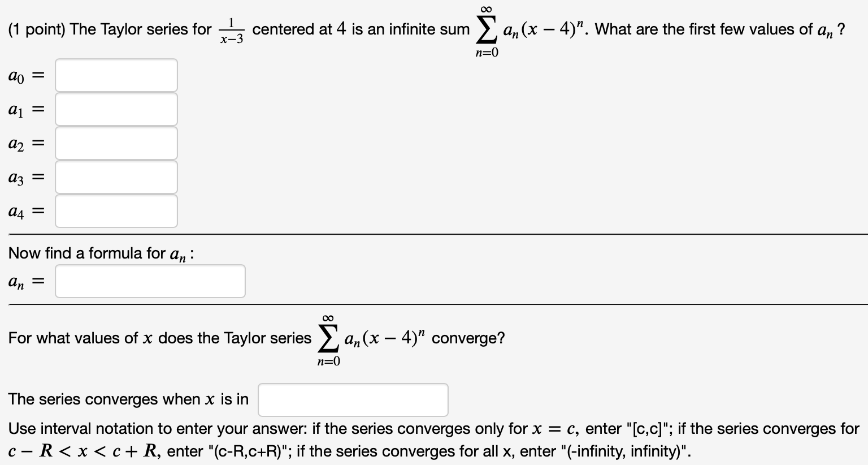Click the fraction 1 over x-3 expression
The height and width of the screenshot is (465, 868).
(231, 29)
